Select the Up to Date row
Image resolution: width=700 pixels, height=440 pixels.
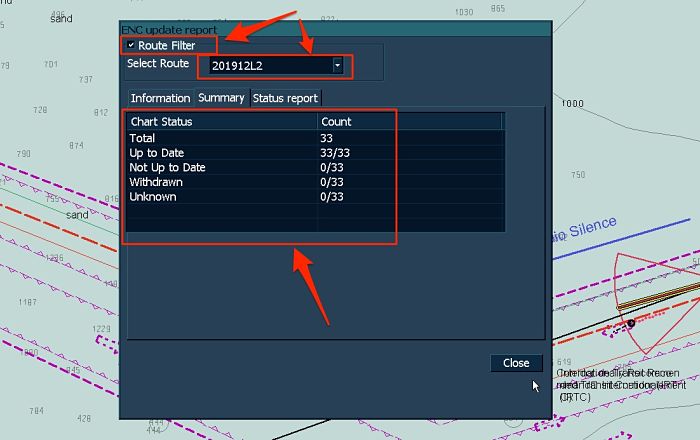220,153
